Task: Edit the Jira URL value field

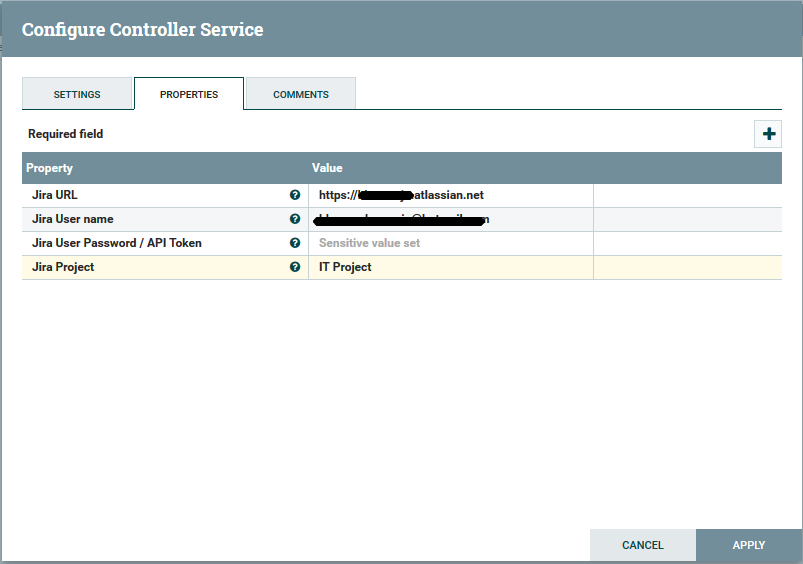Action: point(451,195)
